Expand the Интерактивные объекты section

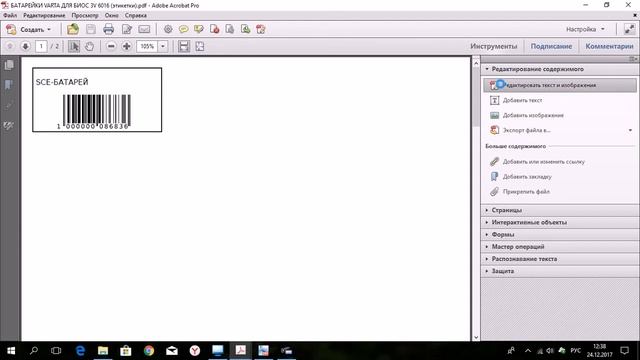coord(559,222)
